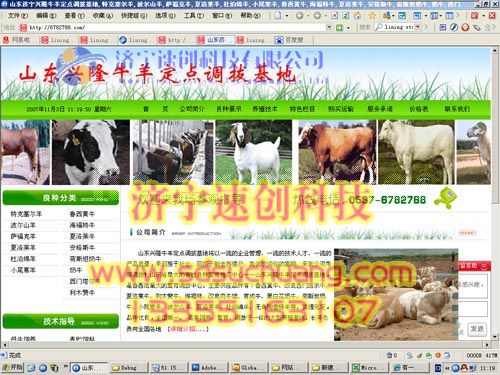The width and height of the screenshot is (500, 375).
Task: Expand the search box history dropdown arrow
Action: (417, 27)
